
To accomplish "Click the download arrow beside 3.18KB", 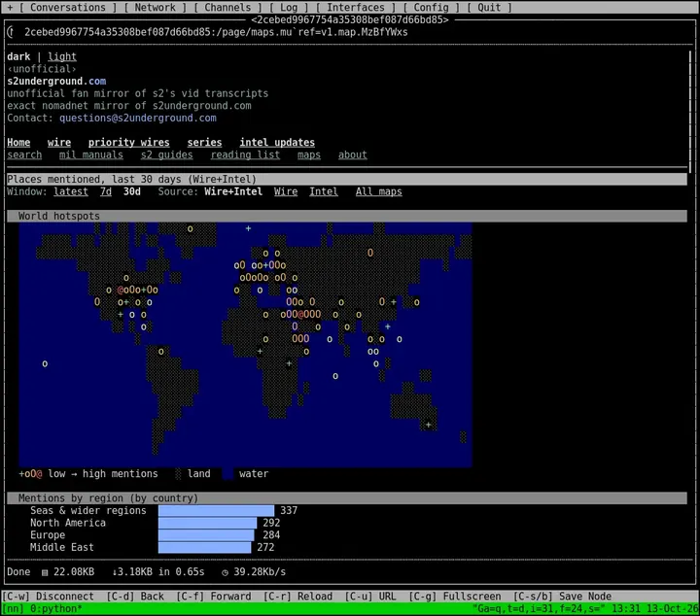I will (x=115, y=572).
